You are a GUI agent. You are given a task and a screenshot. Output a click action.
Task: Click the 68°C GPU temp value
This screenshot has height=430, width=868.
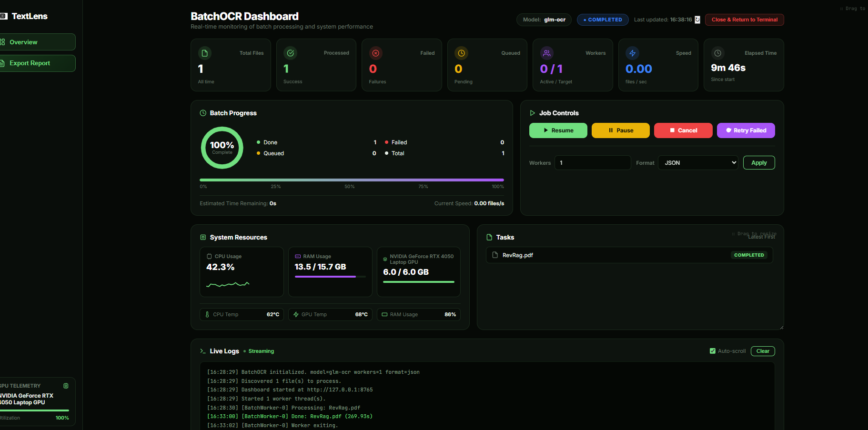click(362, 314)
